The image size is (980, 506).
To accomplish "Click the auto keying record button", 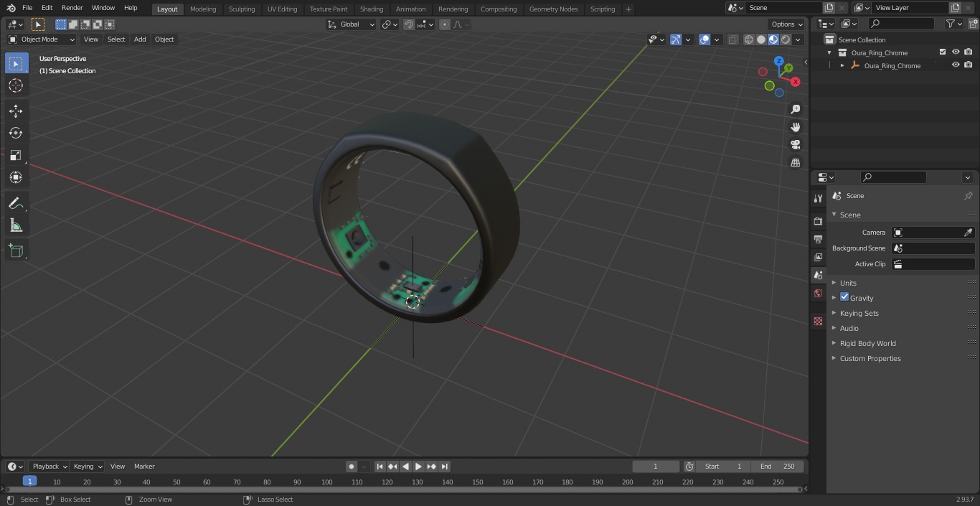I will (x=352, y=467).
